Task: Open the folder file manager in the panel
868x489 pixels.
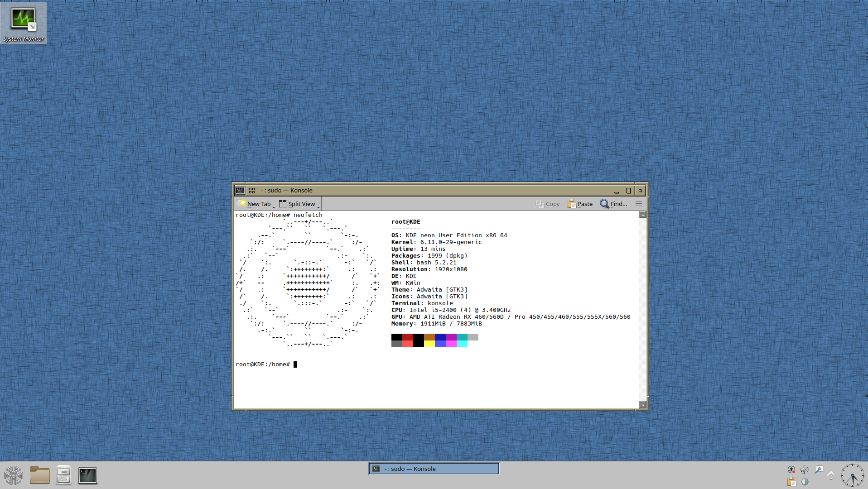Action: click(40, 475)
